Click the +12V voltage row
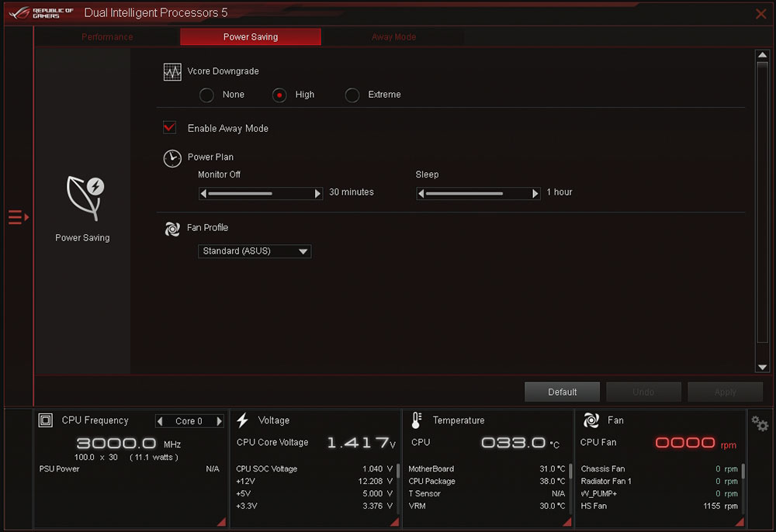Image resolution: width=776 pixels, height=532 pixels. tap(314, 481)
